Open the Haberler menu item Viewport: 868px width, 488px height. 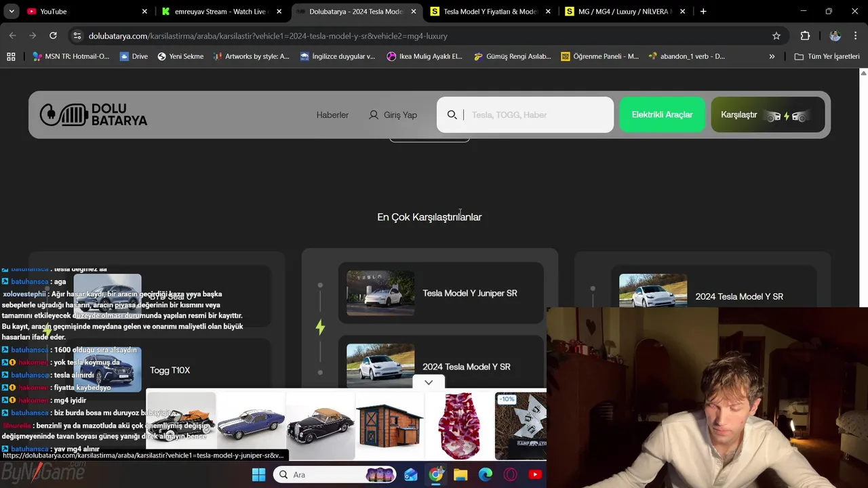[x=332, y=115]
